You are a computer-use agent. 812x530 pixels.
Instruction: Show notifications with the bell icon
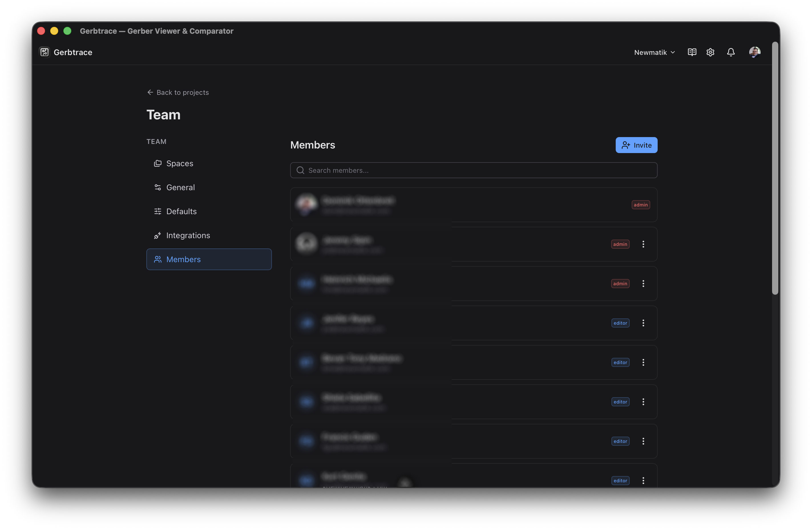731,52
